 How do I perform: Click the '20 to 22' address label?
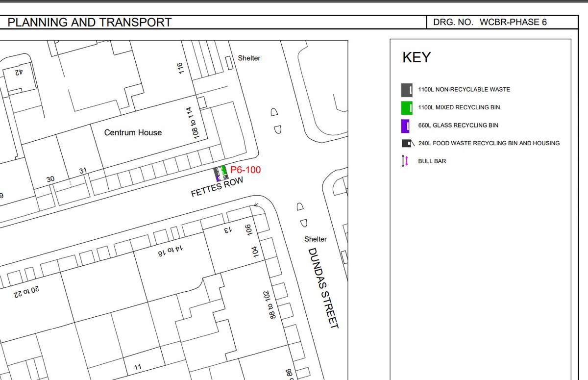point(26,292)
